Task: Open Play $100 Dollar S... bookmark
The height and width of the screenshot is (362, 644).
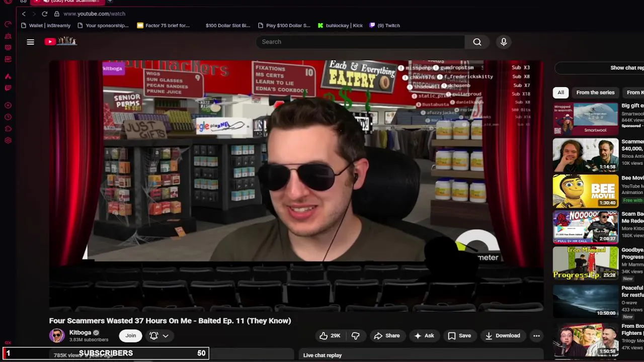Action: (284, 26)
